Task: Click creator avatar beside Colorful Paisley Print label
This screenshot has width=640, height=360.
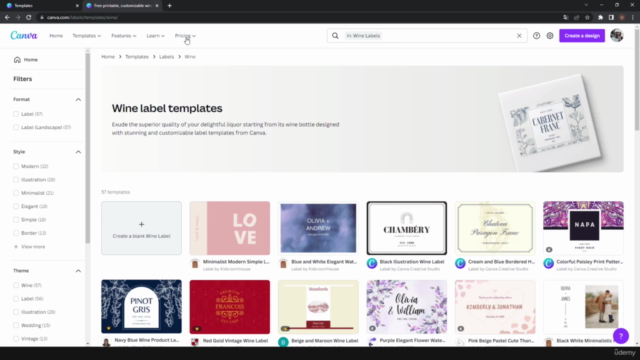Action: coord(548,263)
